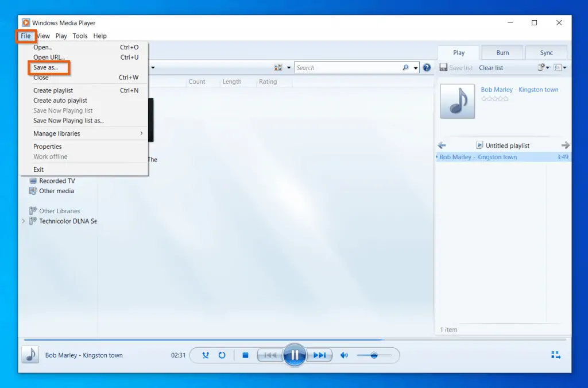Open the search box dropdown arrow

(415, 67)
